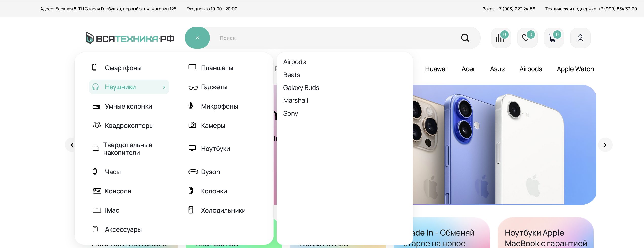This screenshot has width=644, height=248.
Task: Open the user account icon
Action: click(580, 38)
